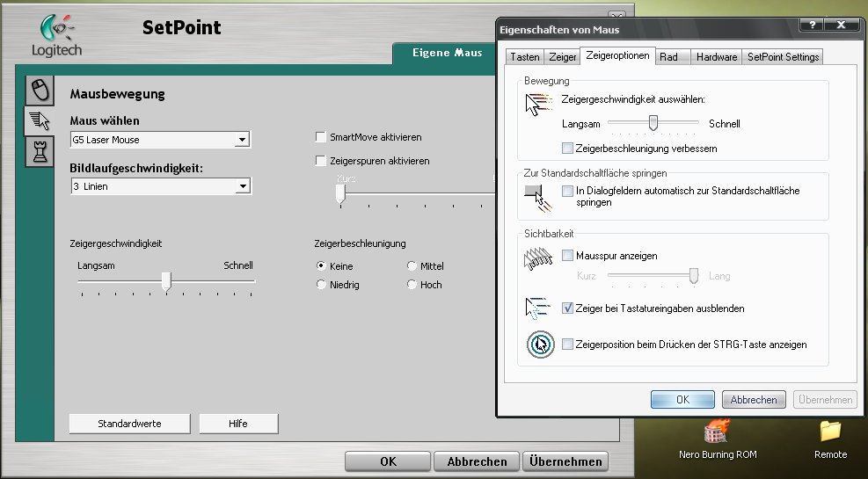
Task: Open the chess rook game settings icon
Action: pos(40,151)
